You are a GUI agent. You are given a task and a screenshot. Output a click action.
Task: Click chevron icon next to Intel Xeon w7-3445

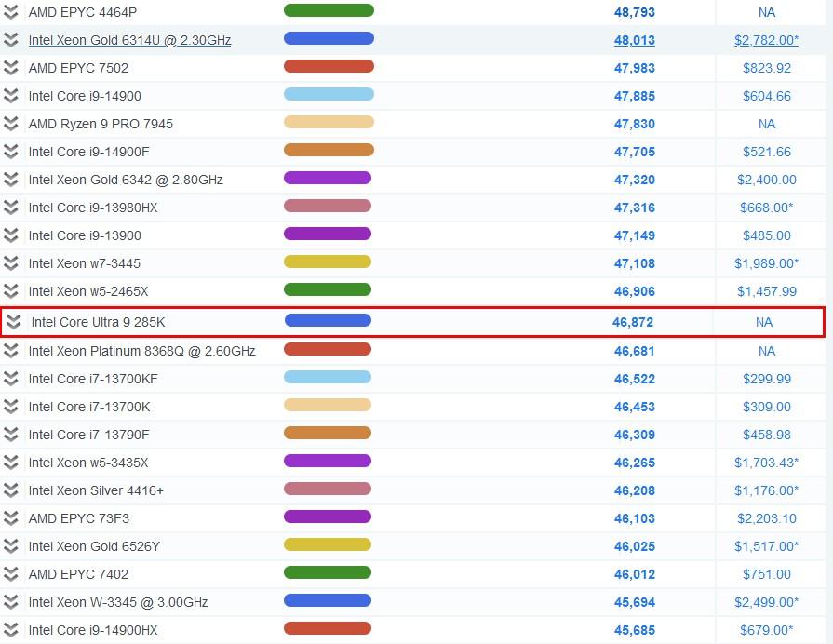click(x=11, y=263)
